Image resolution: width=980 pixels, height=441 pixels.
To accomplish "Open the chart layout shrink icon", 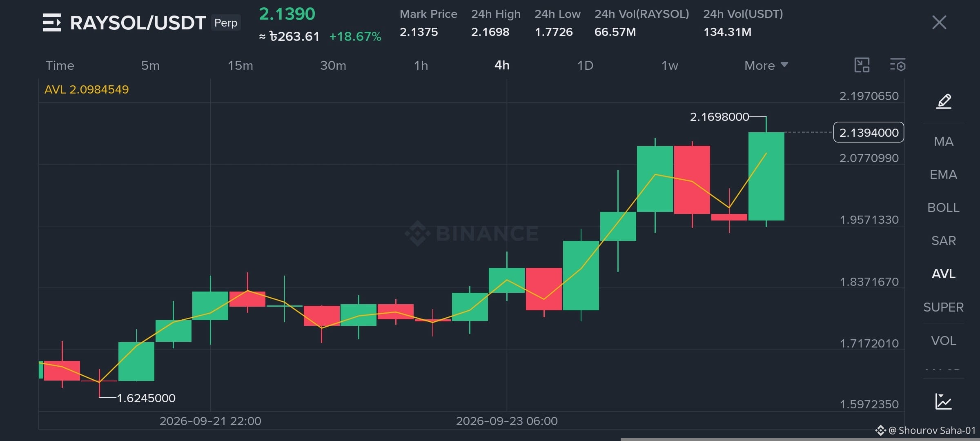I will 862,65.
